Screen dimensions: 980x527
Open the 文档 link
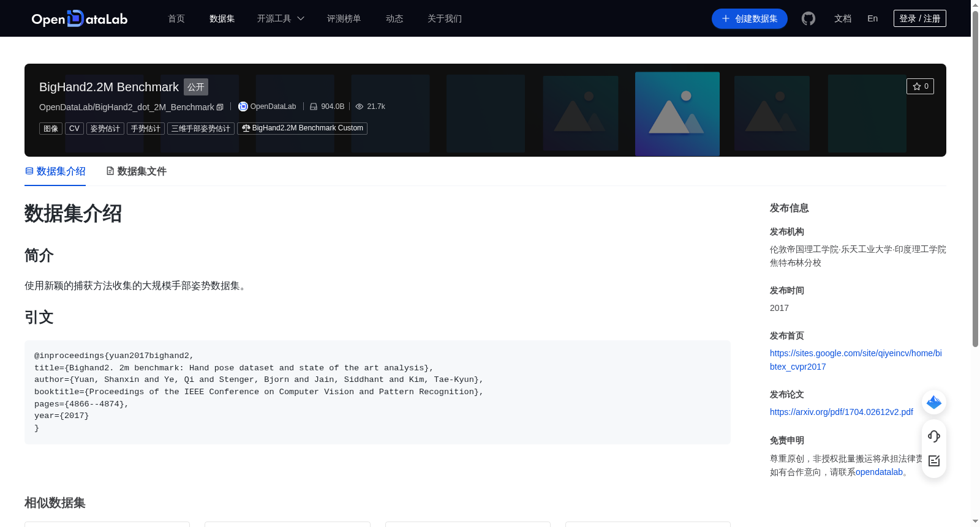click(x=843, y=19)
